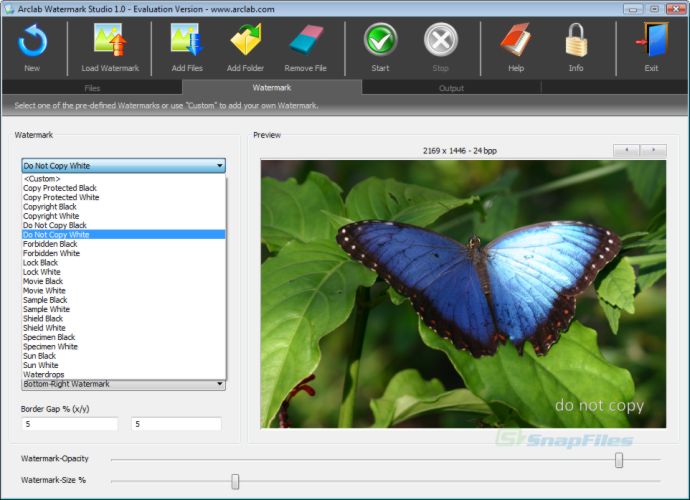
Task: Click the Add Files icon
Action: point(187,40)
